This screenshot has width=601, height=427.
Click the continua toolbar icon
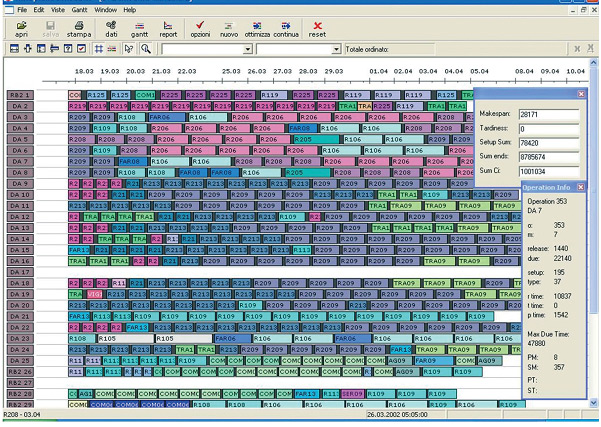click(x=287, y=26)
